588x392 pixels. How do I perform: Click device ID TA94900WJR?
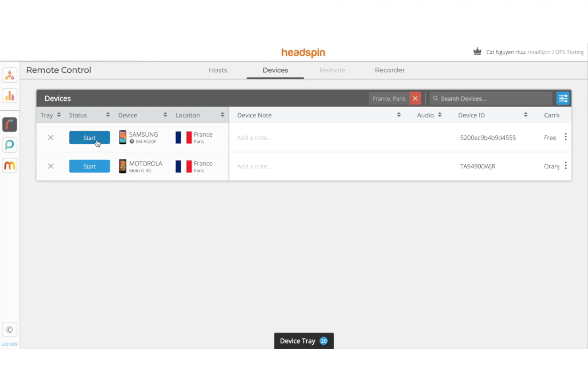pos(478,166)
